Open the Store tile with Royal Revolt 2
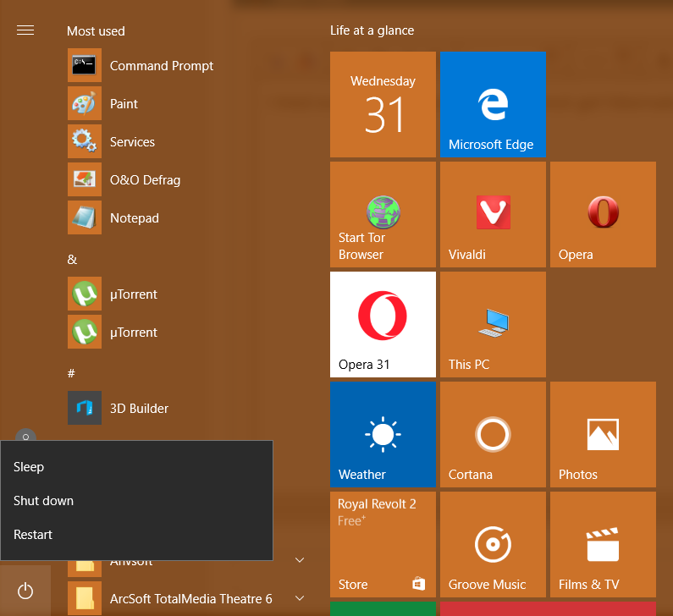The height and width of the screenshot is (616, 673). (383, 544)
